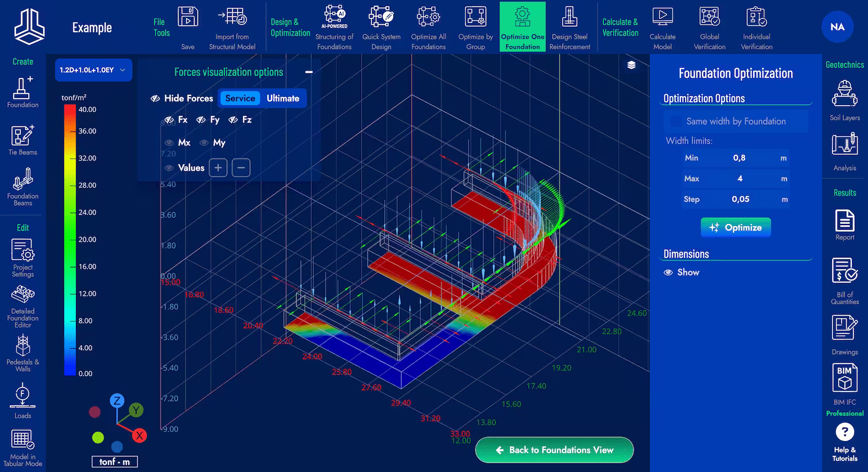
Task: Open the load combination dropdown
Action: click(93, 69)
